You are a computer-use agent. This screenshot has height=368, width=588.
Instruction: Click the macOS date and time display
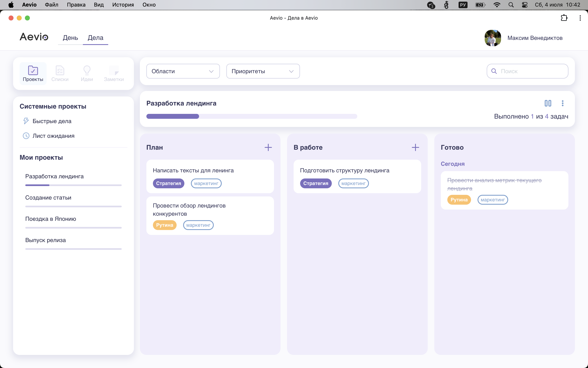pos(557,5)
